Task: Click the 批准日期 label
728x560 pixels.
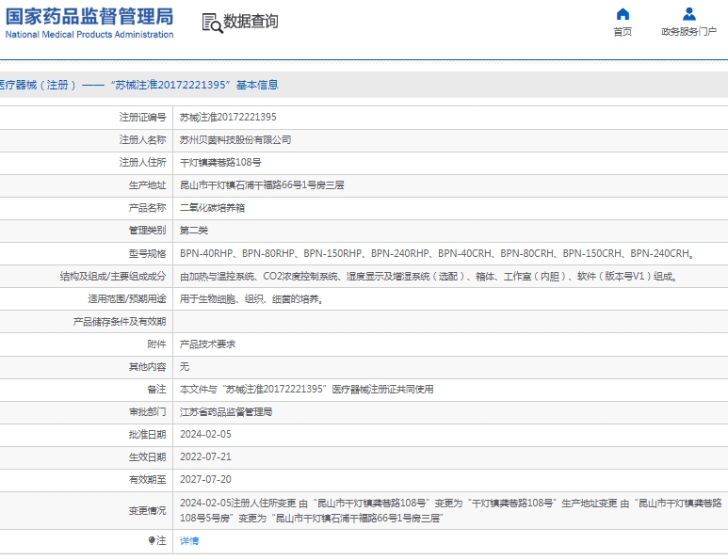Action: click(147, 435)
